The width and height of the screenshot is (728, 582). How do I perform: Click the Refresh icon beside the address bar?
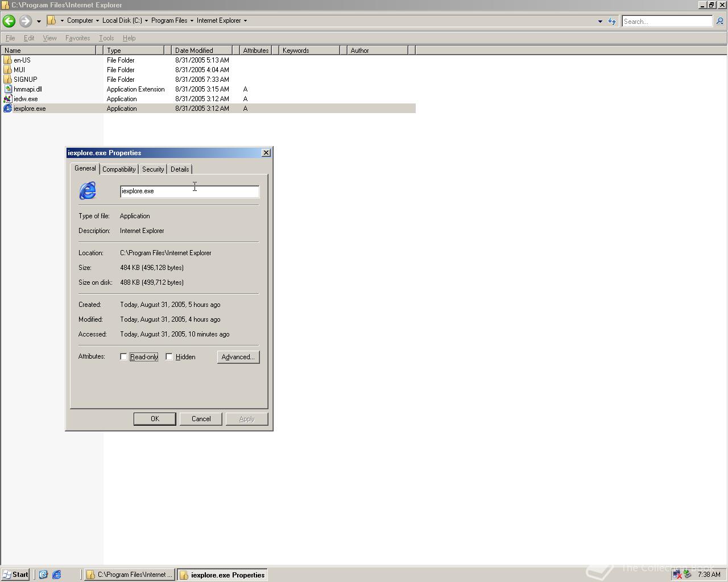[612, 22]
